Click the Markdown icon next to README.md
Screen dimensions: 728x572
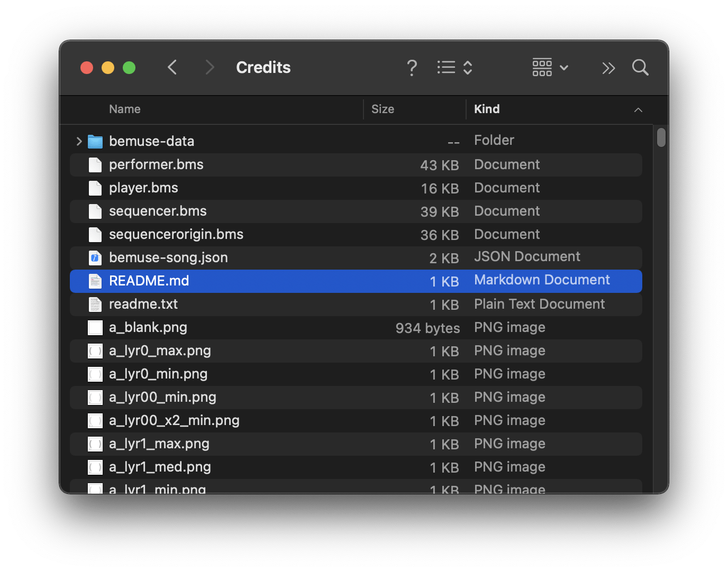(x=95, y=281)
